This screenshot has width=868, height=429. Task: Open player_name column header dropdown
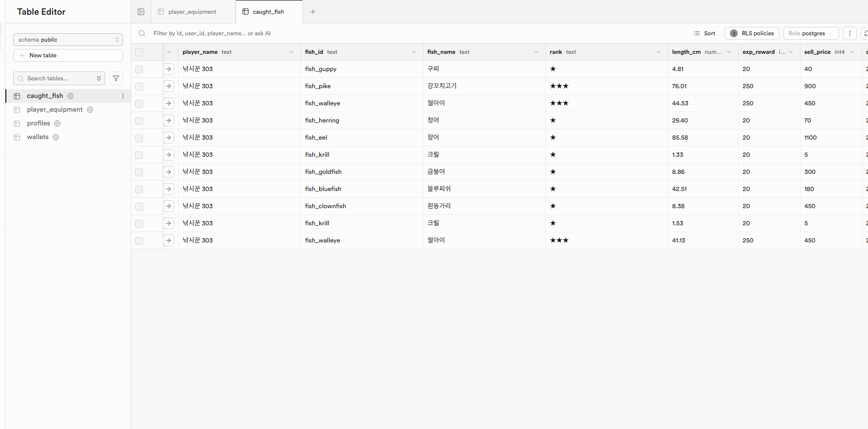pos(291,52)
